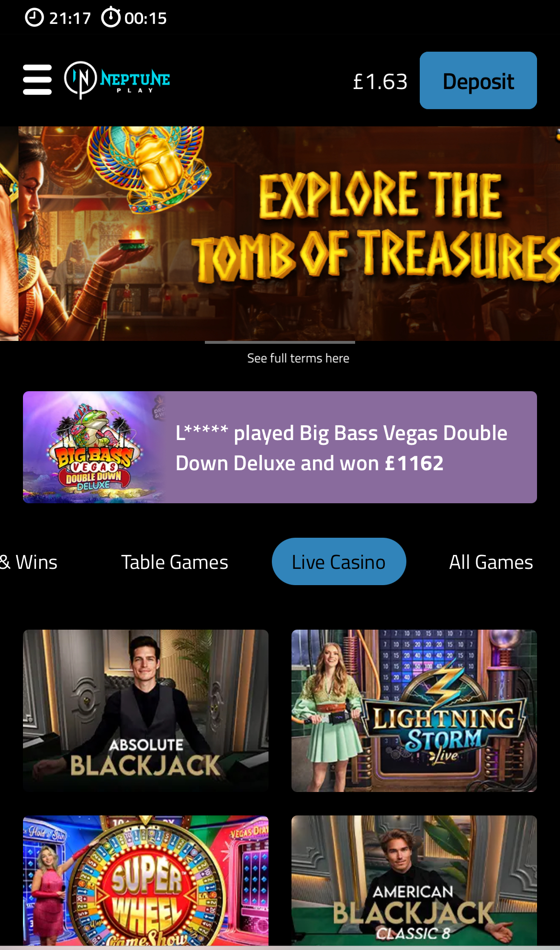Open See full terms here link

pos(298,358)
